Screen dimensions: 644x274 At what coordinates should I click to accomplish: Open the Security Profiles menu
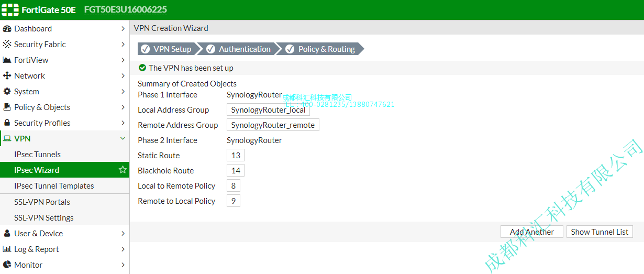[64, 123]
